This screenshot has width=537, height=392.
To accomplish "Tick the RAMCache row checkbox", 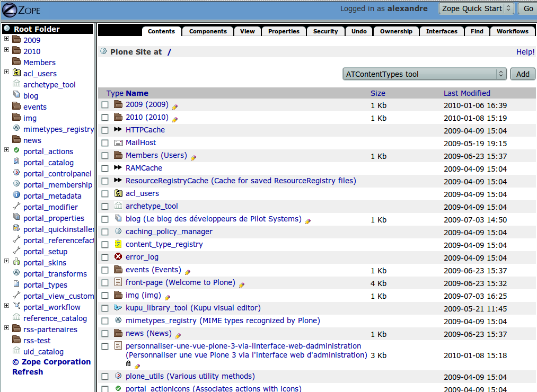I will coord(105,168).
